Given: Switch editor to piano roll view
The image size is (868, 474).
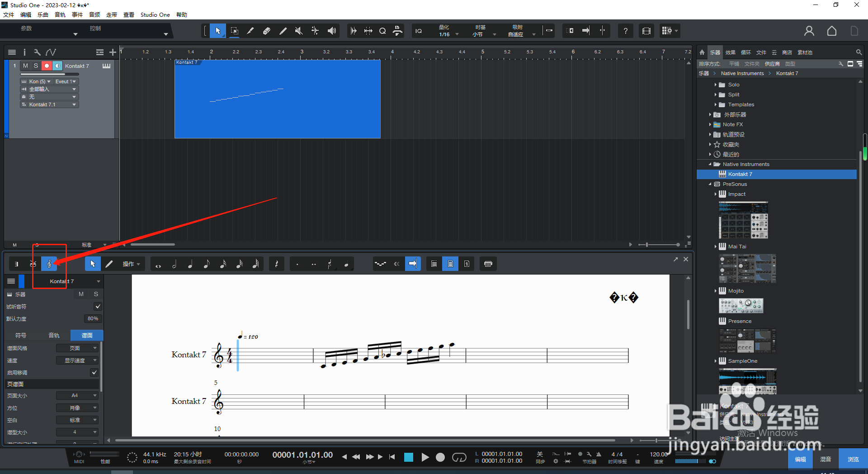Looking at the screenshot, I should (17, 264).
